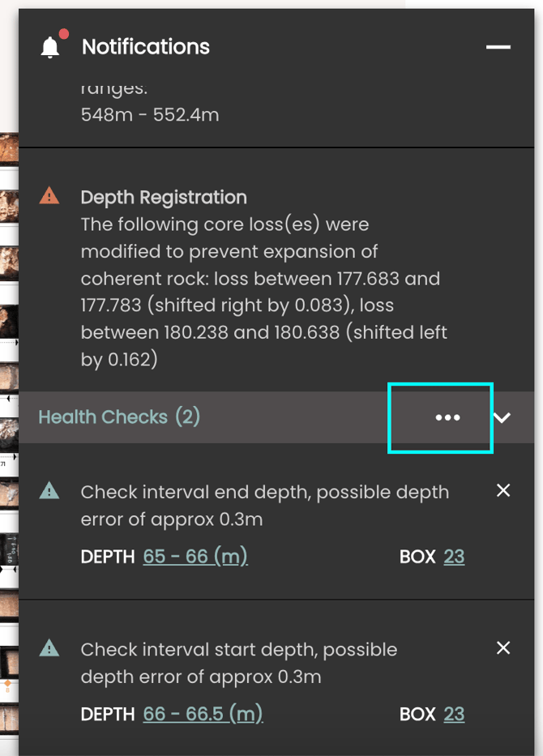Viewport: 543px width, 756px height.
Task: Open the notifications bell icon
Action: pos(50,46)
